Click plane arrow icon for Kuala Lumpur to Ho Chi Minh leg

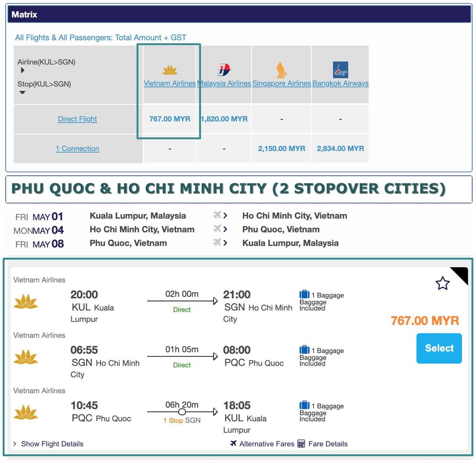point(220,215)
